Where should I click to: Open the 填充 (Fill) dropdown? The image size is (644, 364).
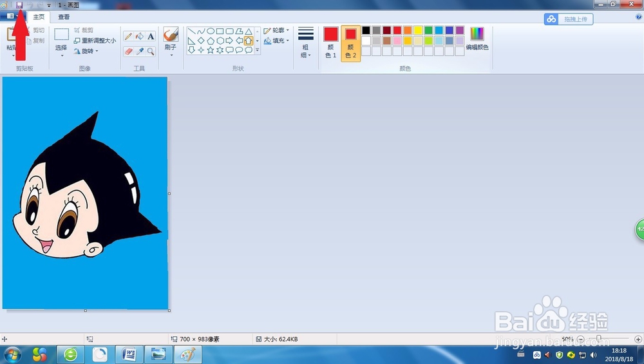(x=276, y=41)
